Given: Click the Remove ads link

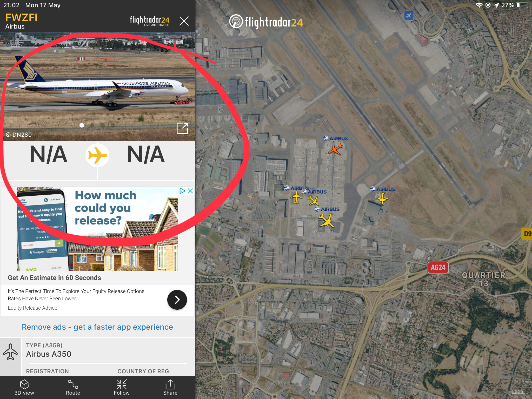Looking at the screenshot, I should pyautogui.click(x=97, y=327).
